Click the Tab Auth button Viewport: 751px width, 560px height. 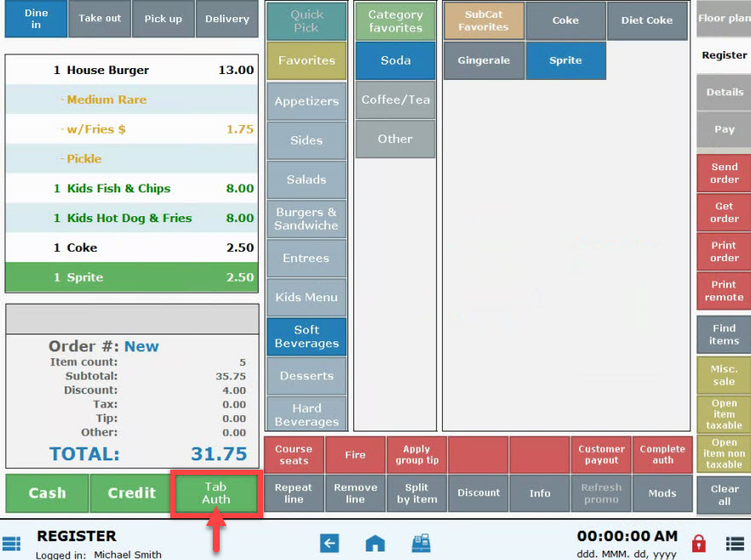tap(215, 493)
